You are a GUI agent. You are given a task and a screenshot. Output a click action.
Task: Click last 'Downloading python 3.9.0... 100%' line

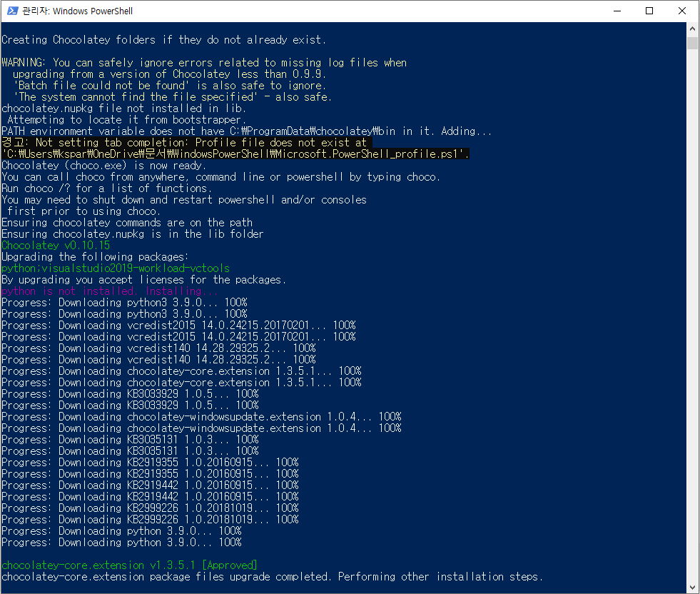pos(121,543)
